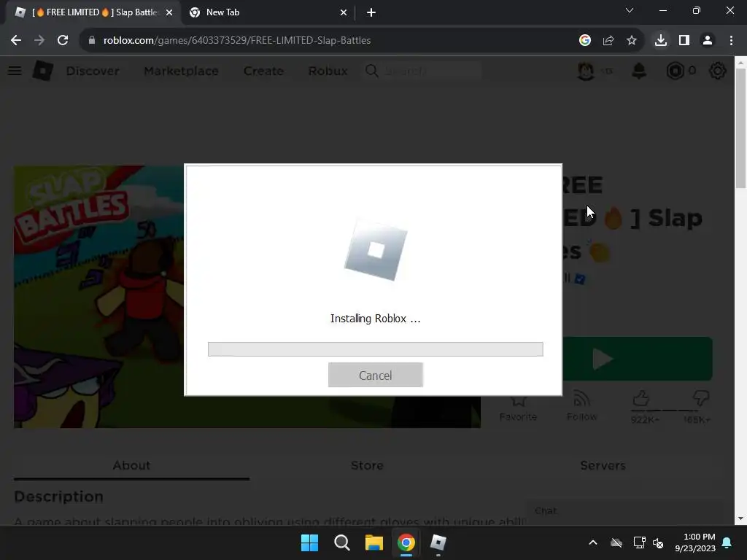Bookmark this tab with star icon
The image size is (747, 560).
point(632,41)
